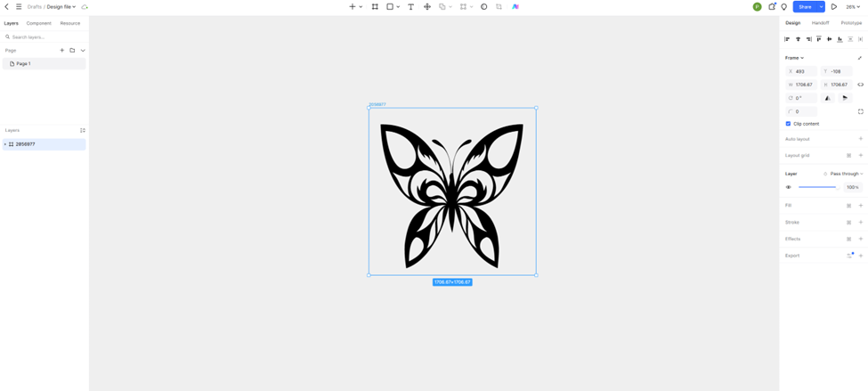Switch to the Resource tab
Image resolution: width=868 pixels, height=391 pixels.
pyautogui.click(x=70, y=23)
